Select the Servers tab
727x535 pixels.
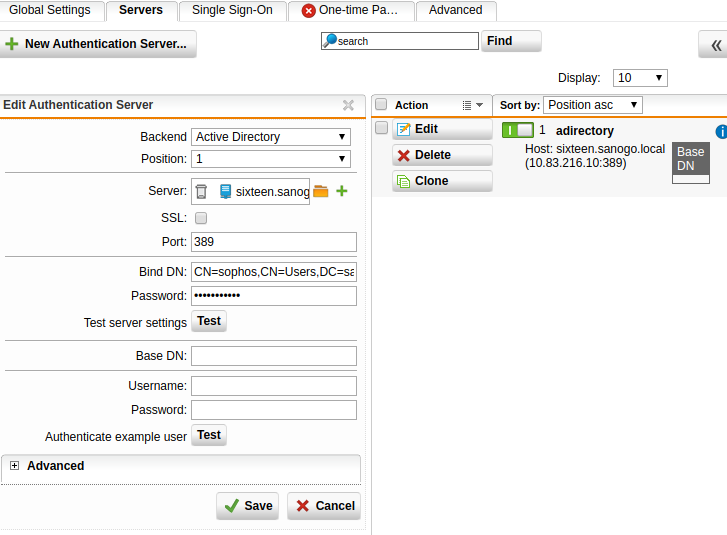[x=141, y=10]
